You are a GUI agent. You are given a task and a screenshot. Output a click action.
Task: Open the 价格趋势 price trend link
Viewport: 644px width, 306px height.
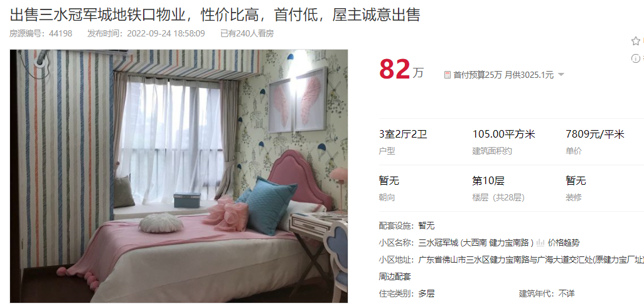click(563, 243)
